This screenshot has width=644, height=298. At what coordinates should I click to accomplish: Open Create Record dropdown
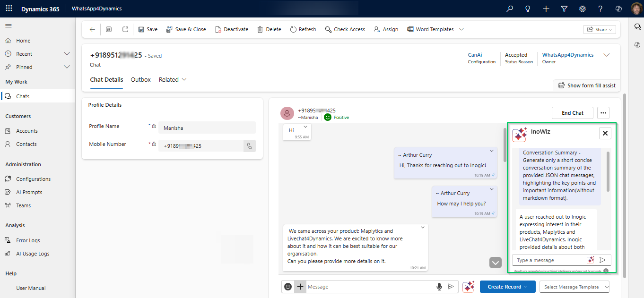click(507, 287)
